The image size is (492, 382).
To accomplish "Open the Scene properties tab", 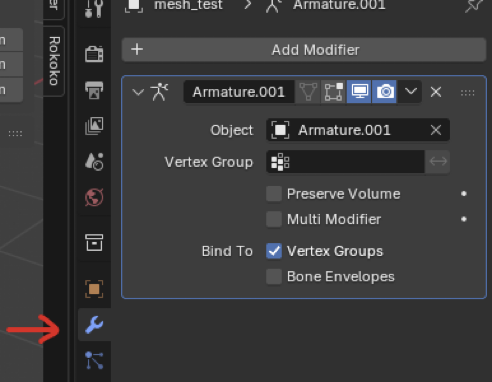I will tap(94, 162).
